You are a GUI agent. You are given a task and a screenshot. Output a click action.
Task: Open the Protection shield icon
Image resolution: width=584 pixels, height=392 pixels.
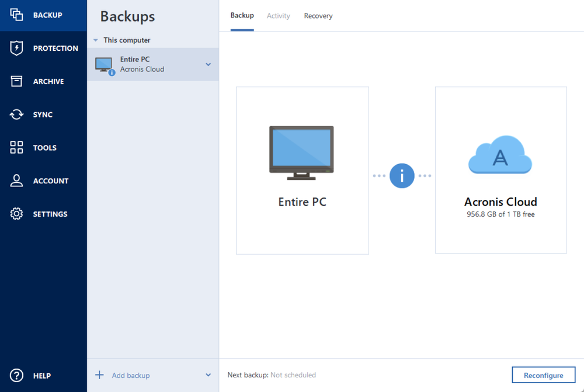coord(16,48)
